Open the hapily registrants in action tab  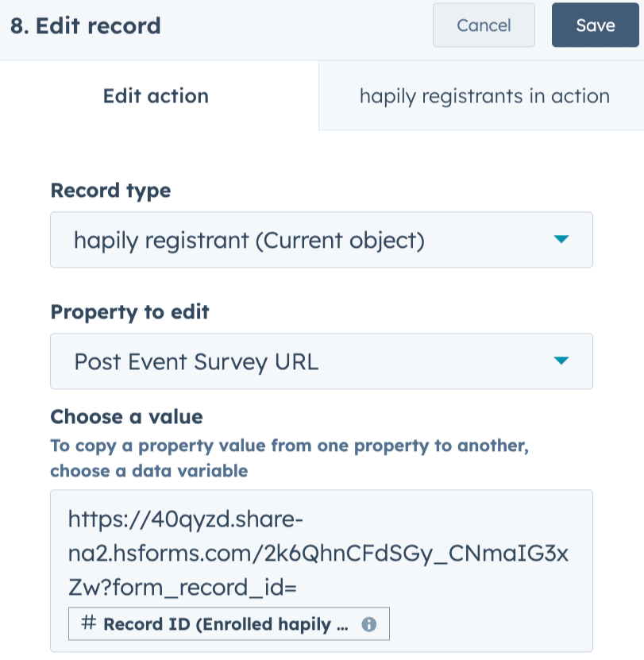[x=484, y=96]
